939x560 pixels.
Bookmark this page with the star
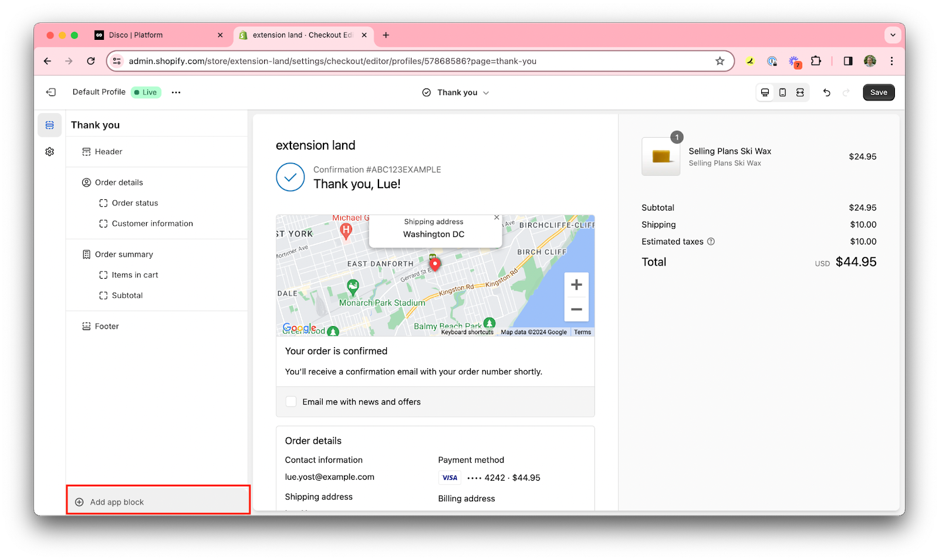pyautogui.click(x=720, y=61)
